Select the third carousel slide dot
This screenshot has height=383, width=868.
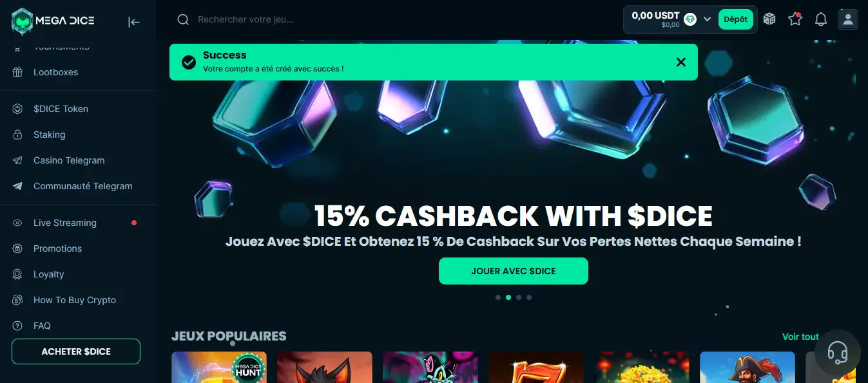[x=519, y=297]
